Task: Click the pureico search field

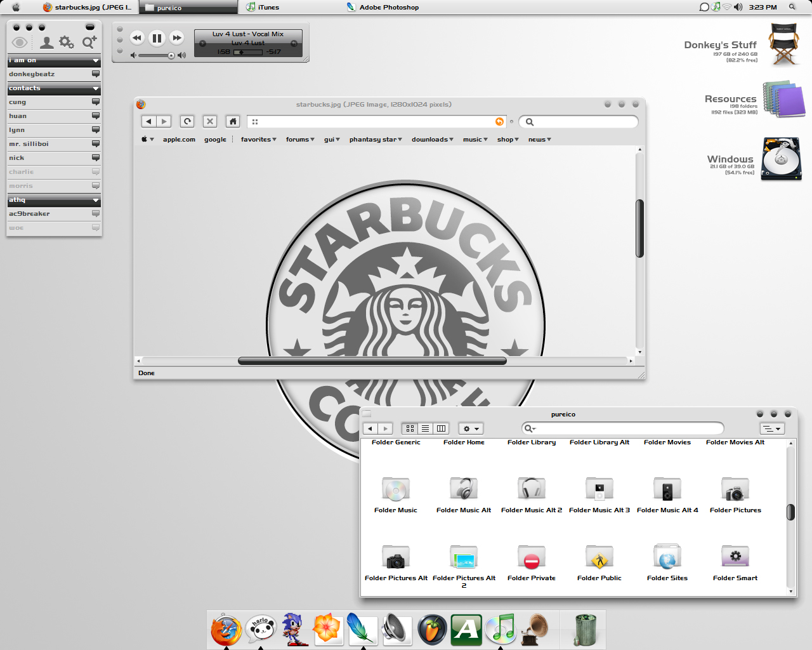Action: pyautogui.click(x=622, y=428)
